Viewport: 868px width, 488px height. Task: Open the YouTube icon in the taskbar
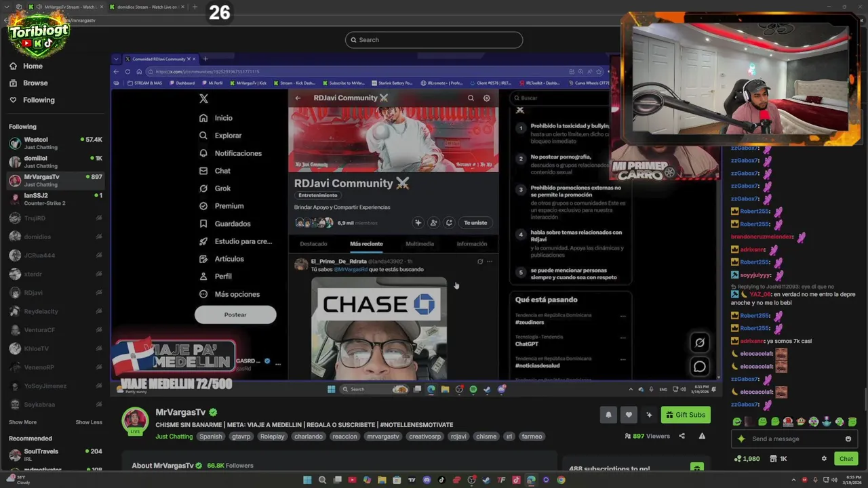pyautogui.click(x=352, y=480)
